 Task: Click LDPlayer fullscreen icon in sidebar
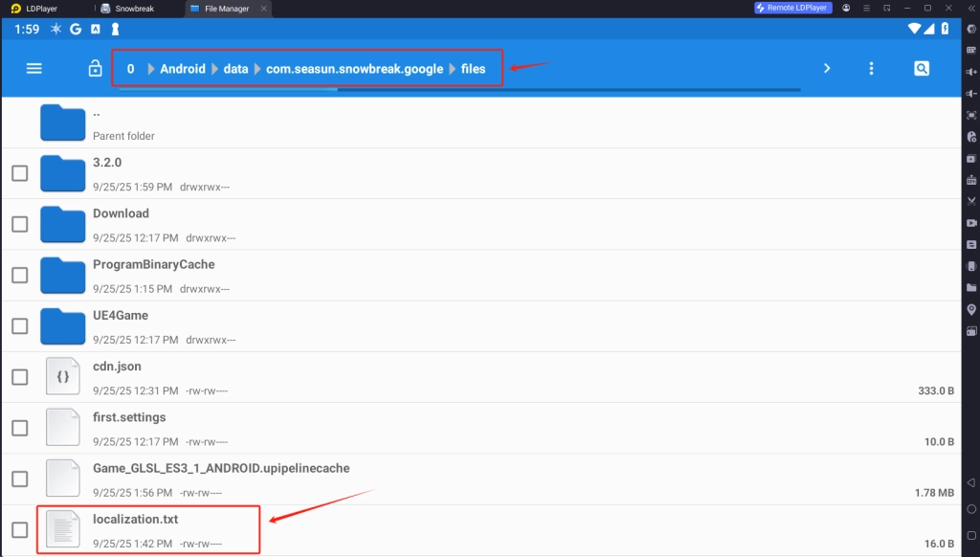coord(970,115)
